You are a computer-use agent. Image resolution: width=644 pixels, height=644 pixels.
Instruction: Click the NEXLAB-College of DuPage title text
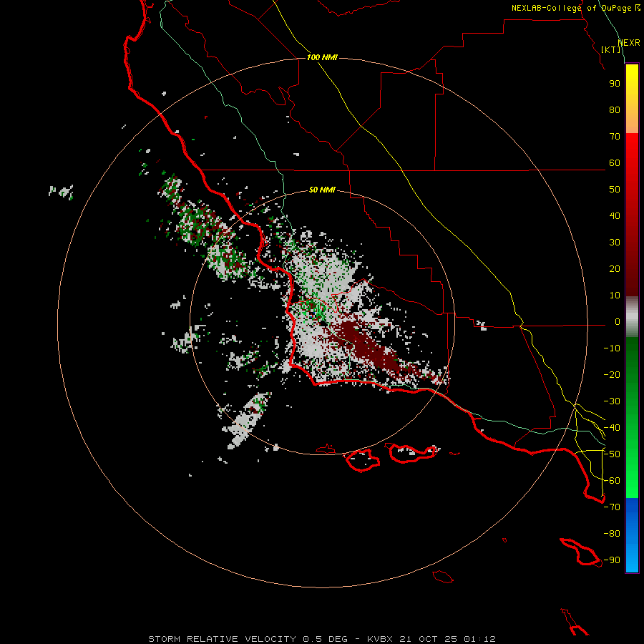click(571, 8)
